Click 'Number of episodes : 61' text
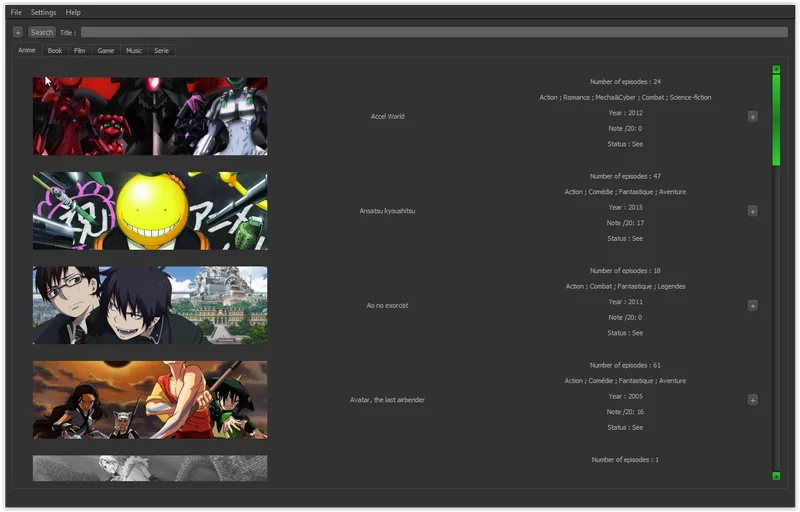The height and width of the screenshot is (512, 800). pyautogui.click(x=625, y=365)
